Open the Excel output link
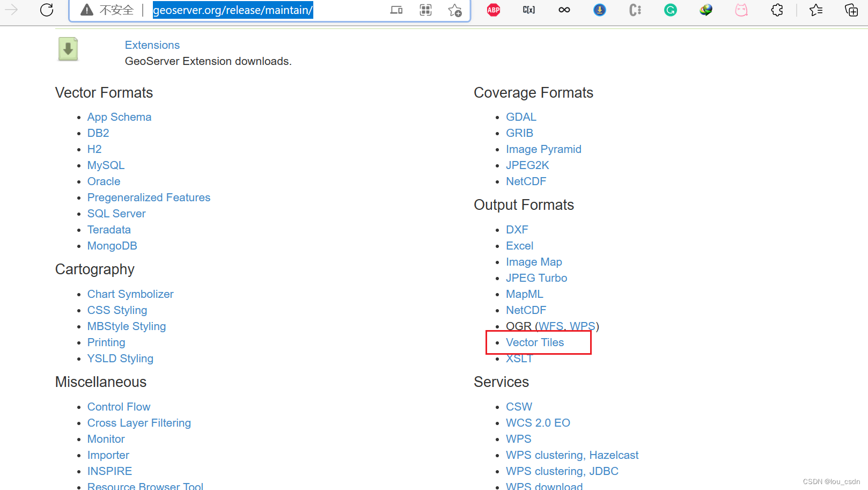 (519, 246)
